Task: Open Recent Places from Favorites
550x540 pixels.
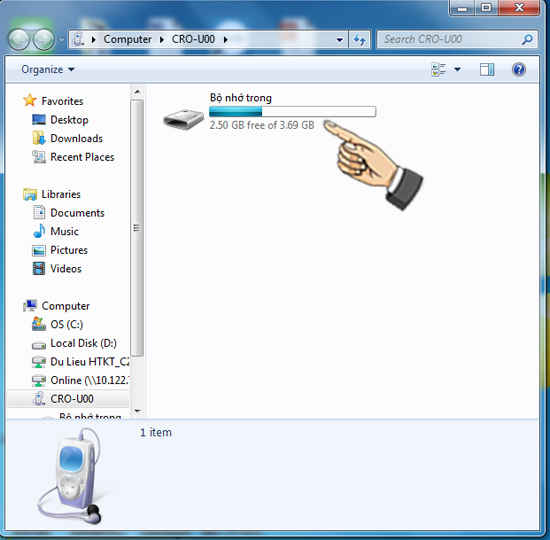Action: 82,157
